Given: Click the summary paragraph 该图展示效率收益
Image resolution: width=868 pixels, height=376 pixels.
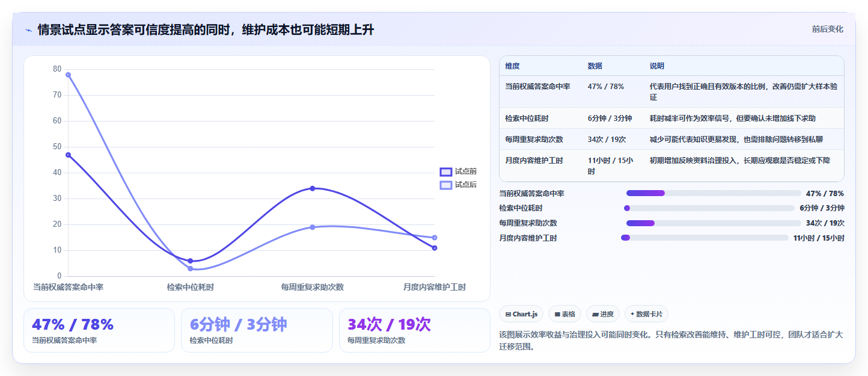Looking at the screenshot, I should click(671, 341).
